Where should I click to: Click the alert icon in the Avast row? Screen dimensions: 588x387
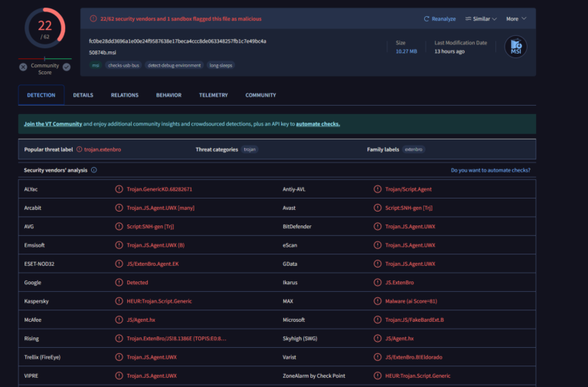(x=377, y=208)
